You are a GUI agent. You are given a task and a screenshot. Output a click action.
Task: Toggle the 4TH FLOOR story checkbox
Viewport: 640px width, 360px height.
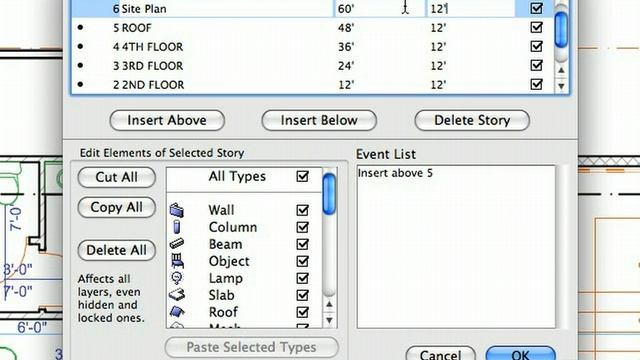click(x=536, y=47)
